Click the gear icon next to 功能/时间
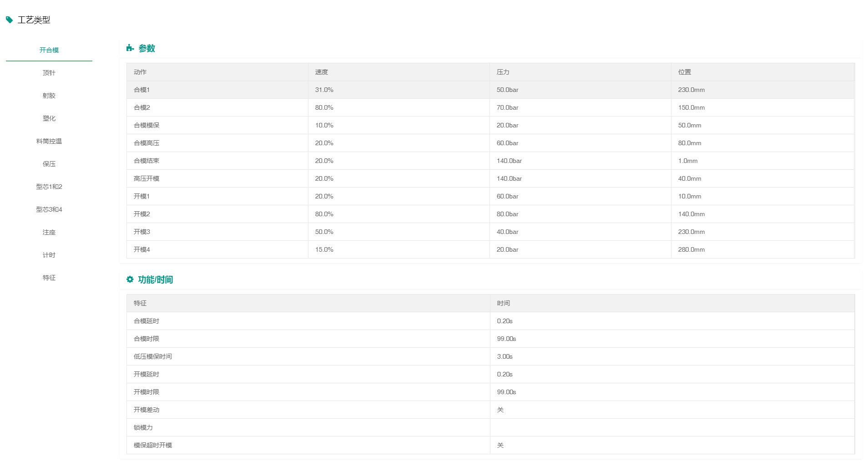Screen dimensions: 868x467 point(130,279)
